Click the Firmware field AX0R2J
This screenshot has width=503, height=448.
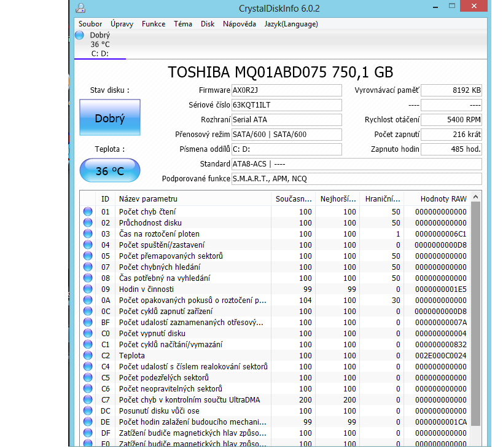click(287, 90)
